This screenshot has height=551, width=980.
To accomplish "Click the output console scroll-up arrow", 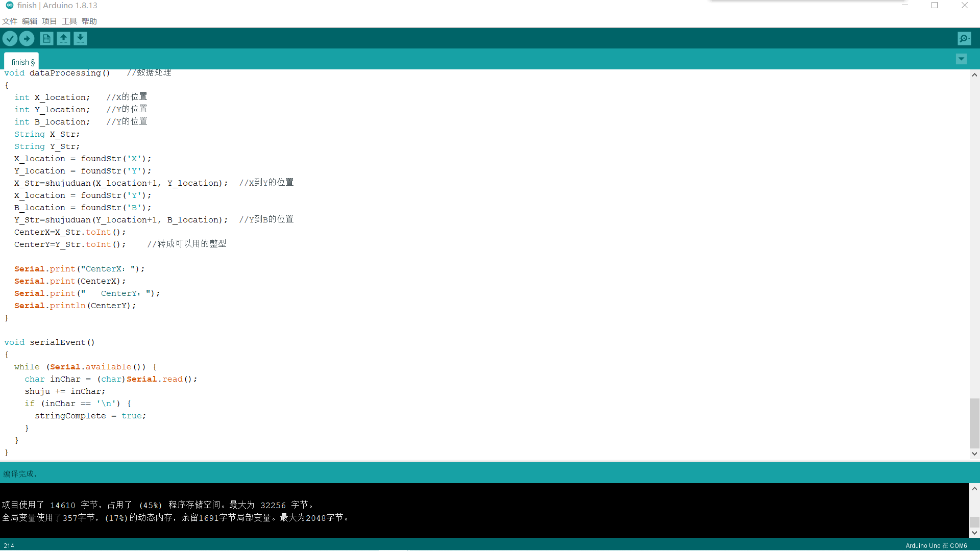I will (x=974, y=488).
